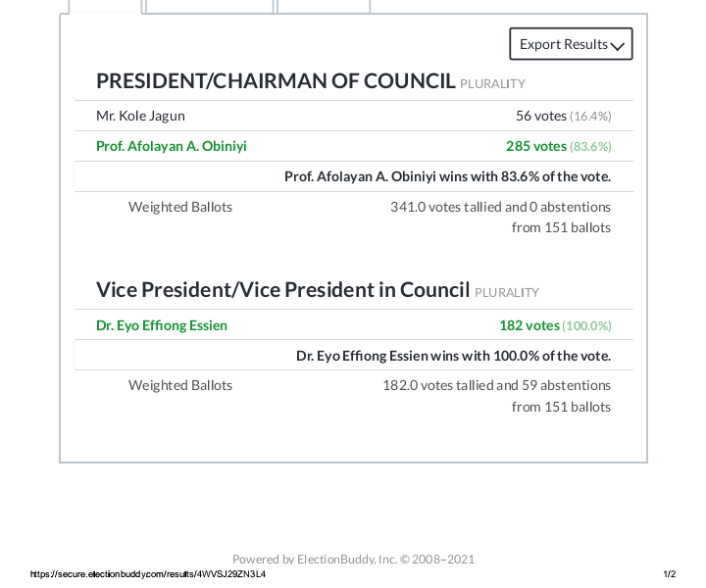This screenshot has width=706, height=588.
Task: Select candidate Dr. Eyo Effiong Essien in green
Action: pyautogui.click(x=162, y=325)
